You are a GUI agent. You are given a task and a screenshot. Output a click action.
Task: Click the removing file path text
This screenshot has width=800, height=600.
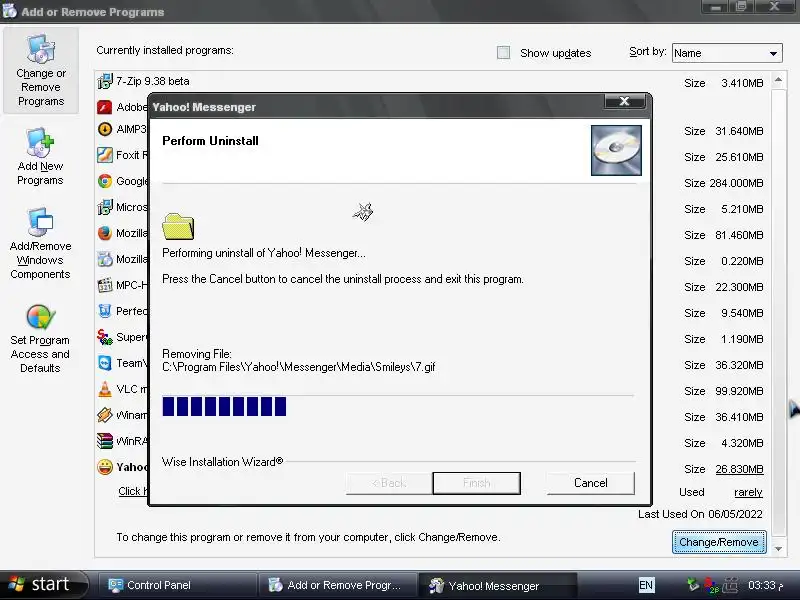point(298,367)
